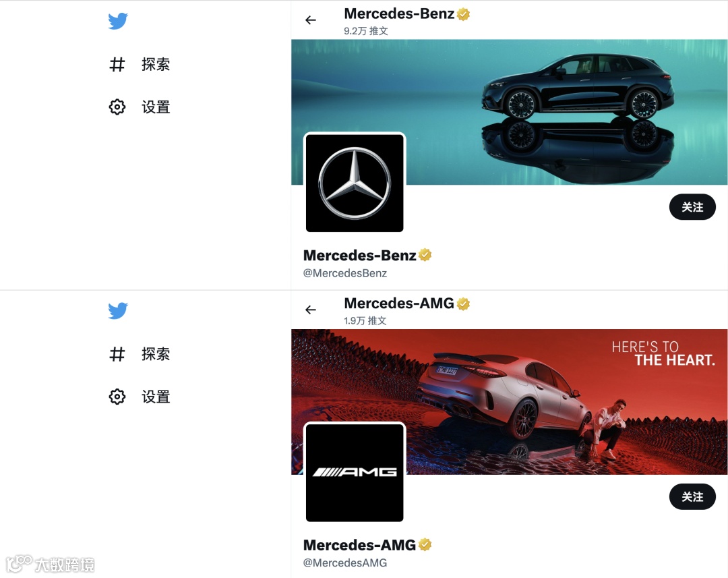The width and height of the screenshot is (728, 578).
Task: Open the Mercedes-Benz star logo avatar
Action: (x=355, y=183)
